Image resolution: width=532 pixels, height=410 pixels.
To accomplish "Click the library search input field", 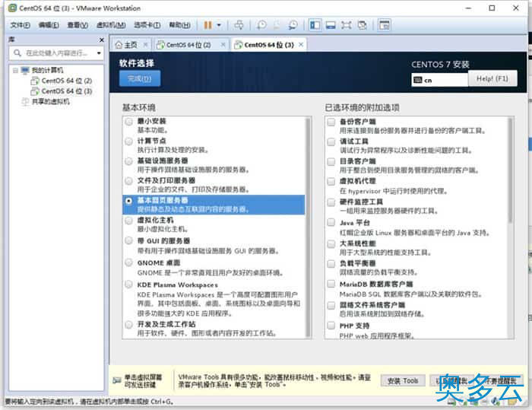I will click(57, 53).
